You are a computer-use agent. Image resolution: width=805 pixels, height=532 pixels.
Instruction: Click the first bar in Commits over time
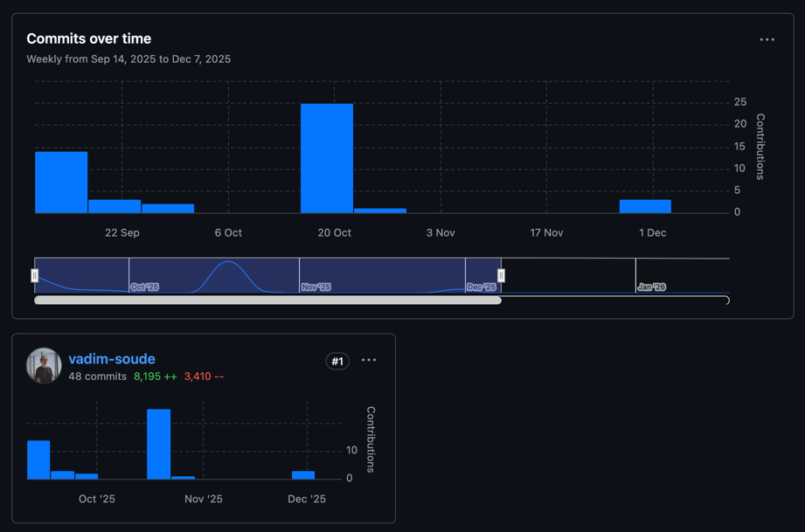click(x=61, y=182)
